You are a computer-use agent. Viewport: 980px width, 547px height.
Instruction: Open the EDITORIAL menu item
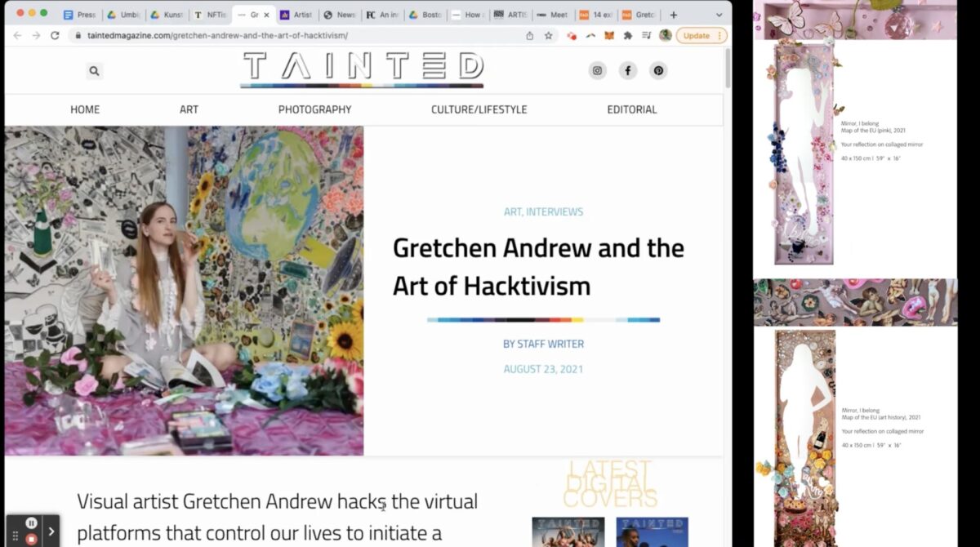[x=632, y=109]
